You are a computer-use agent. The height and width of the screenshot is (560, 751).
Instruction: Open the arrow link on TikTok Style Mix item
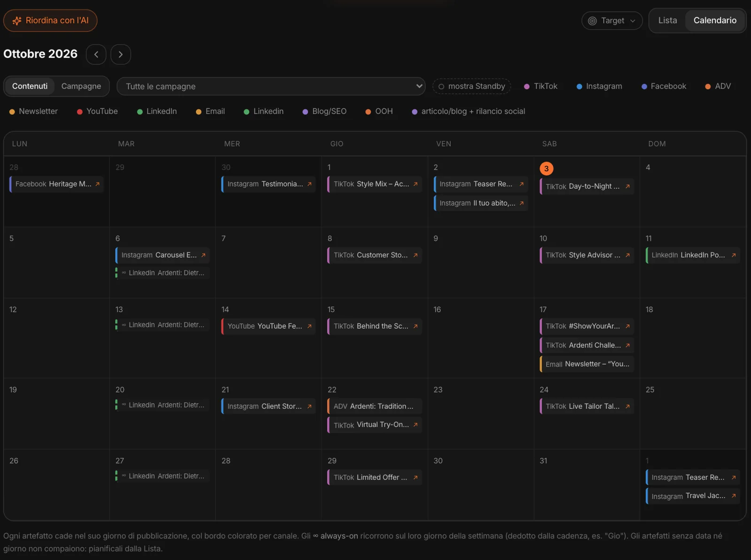[415, 184]
